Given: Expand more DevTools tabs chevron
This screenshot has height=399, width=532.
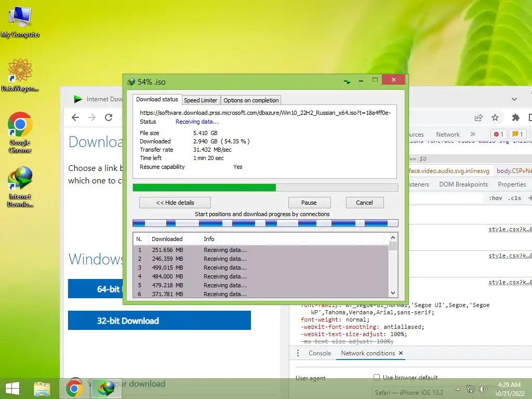Looking at the screenshot, I should tap(473, 134).
